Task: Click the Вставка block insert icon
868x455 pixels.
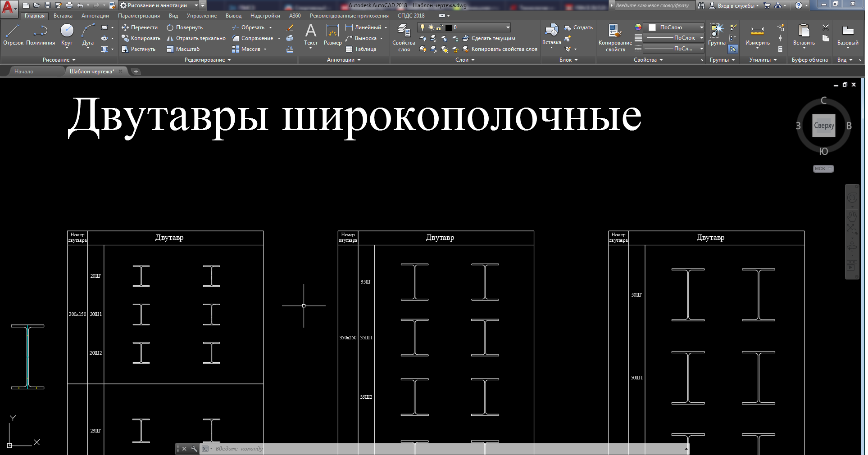Action: click(x=551, y=31)
